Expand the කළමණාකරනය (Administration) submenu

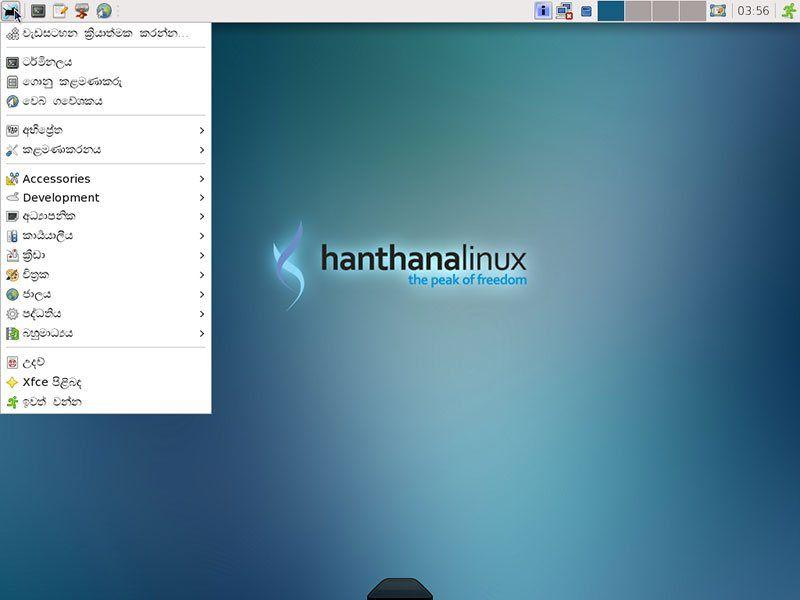click(x=106, y=149)
